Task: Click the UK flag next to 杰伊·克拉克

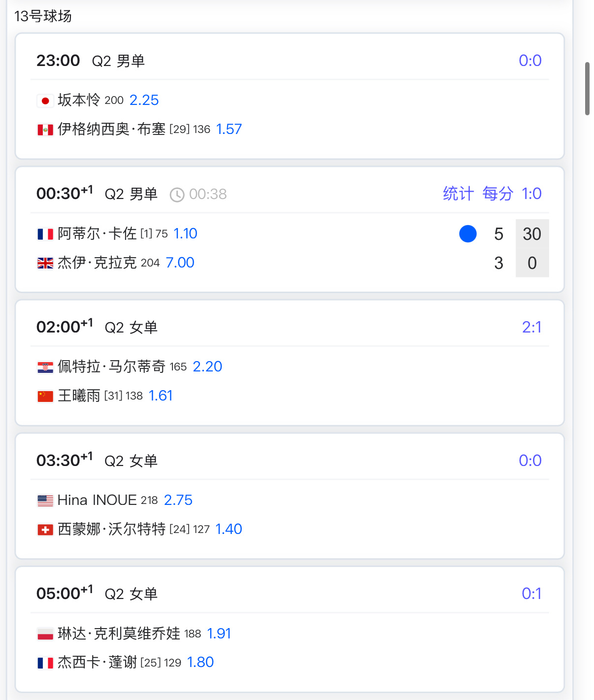Action: coord(45,263)
